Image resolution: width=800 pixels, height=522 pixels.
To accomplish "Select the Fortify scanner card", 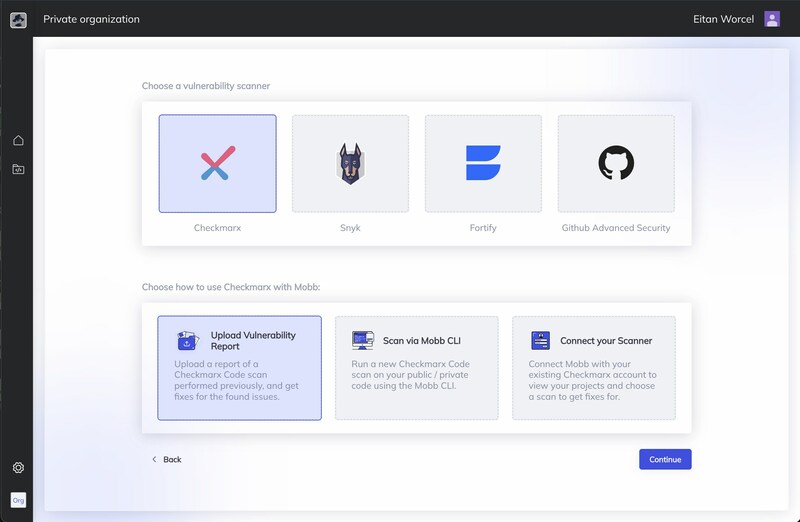I will point(483,163).
